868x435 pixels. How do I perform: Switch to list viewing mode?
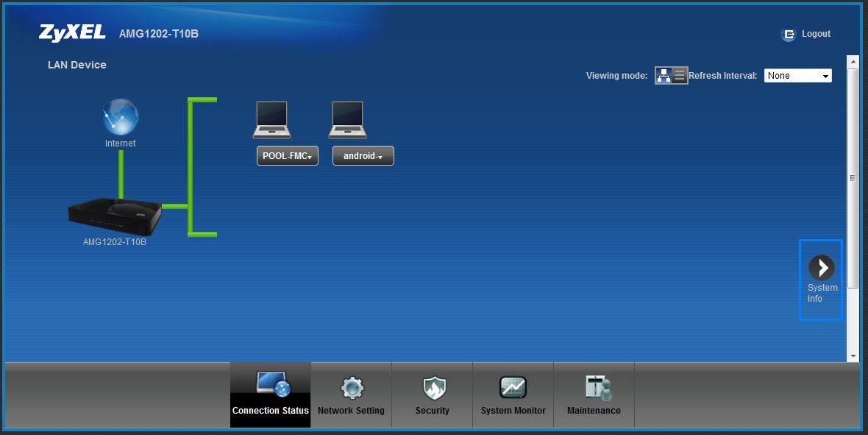[x=680, y=75]
